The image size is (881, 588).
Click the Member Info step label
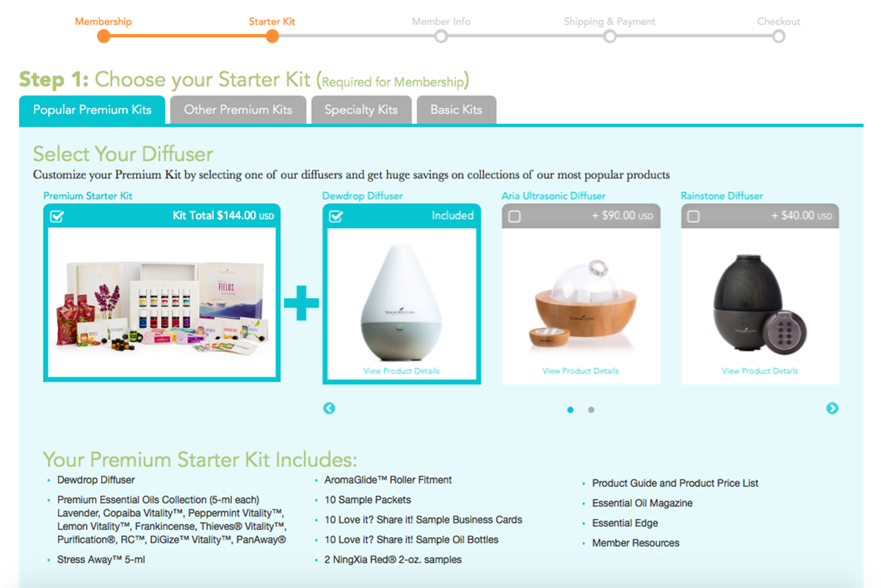(x=441, y=21)
